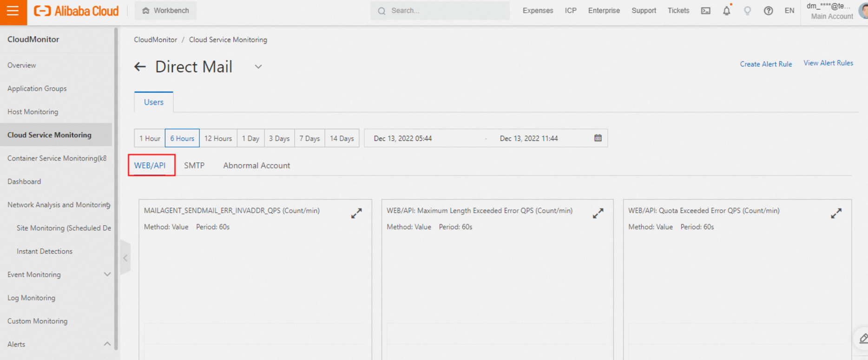Screen dimensions: 868x360
Task: Go back using arrow beside Direct Mail
Action: pos(140,67)
